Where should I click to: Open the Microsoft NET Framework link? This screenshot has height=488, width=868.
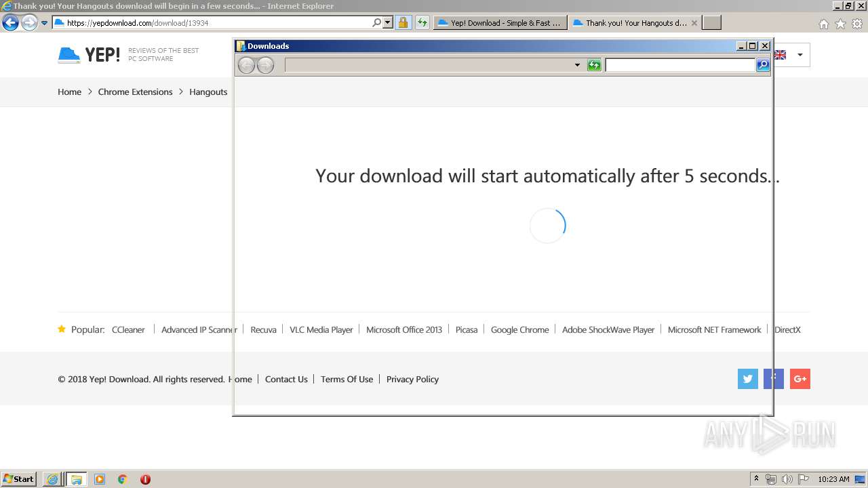[x=715, y=329]
